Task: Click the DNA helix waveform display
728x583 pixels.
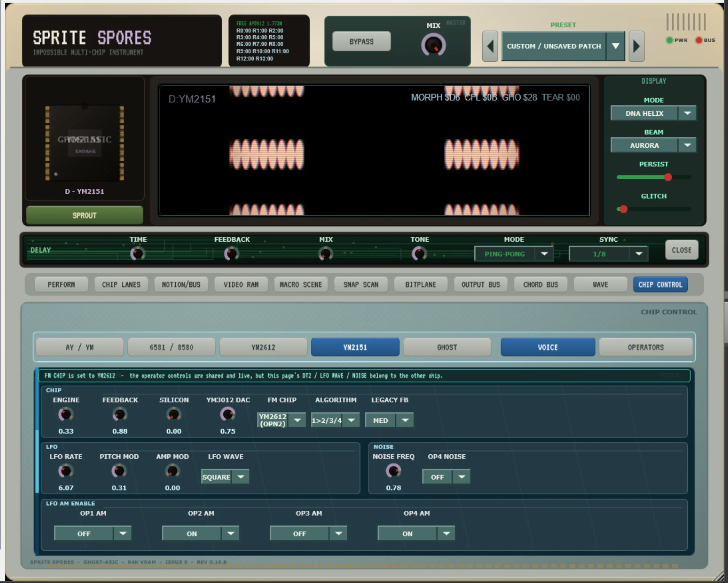Action: tap(374, 150)
